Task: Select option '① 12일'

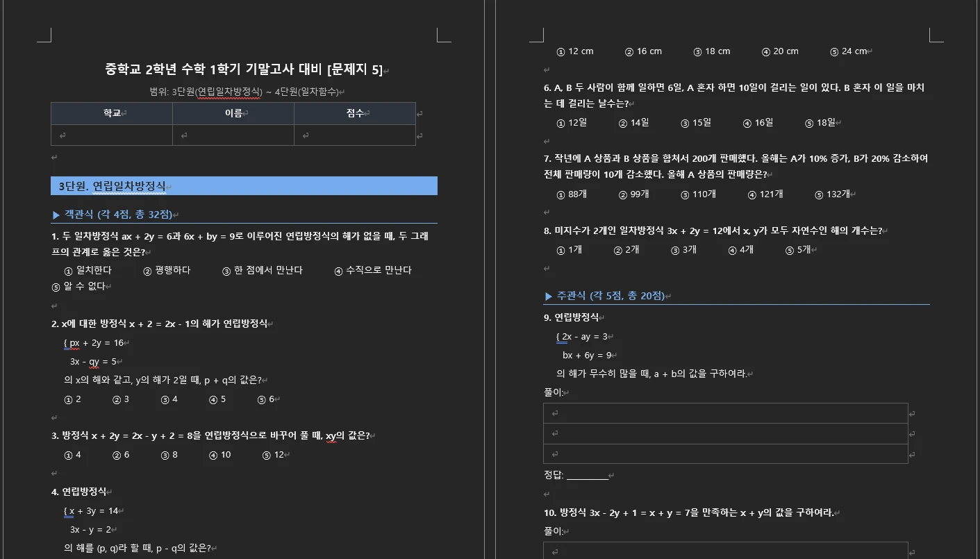Action: coord(572,123)
